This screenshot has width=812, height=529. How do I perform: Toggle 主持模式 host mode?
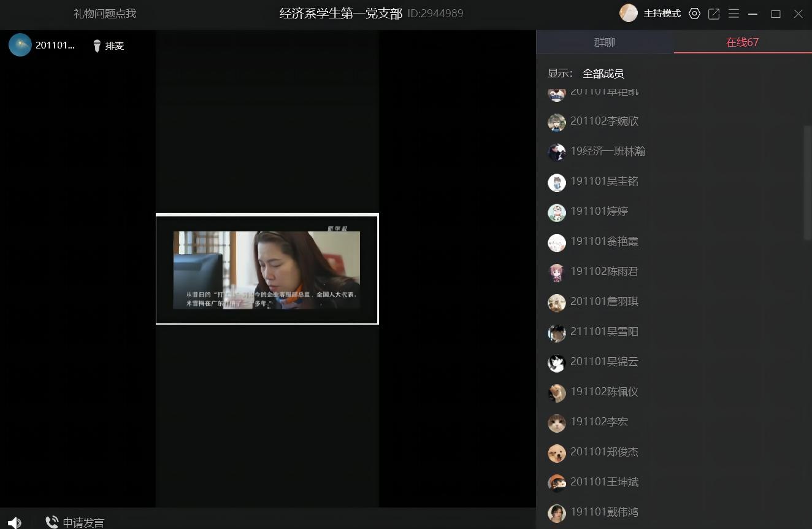point(662,14)
